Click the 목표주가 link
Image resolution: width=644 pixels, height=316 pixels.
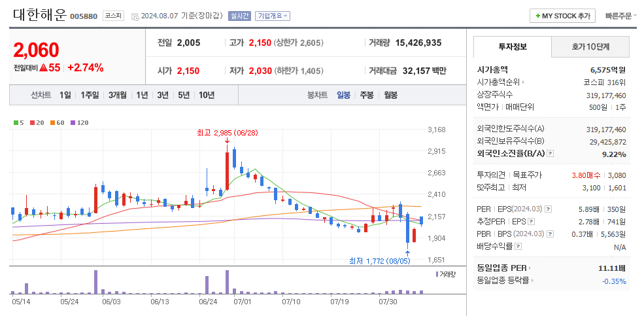527,175
